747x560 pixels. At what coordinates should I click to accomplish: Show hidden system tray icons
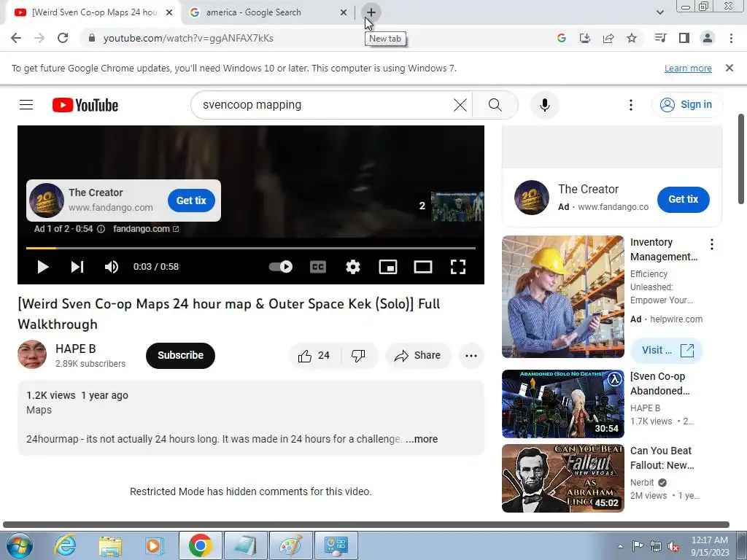tap(620, 546)
